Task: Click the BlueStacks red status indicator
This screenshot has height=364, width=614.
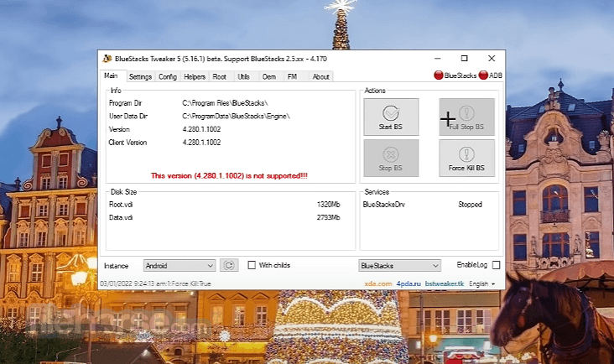Action: click(438, 75)
